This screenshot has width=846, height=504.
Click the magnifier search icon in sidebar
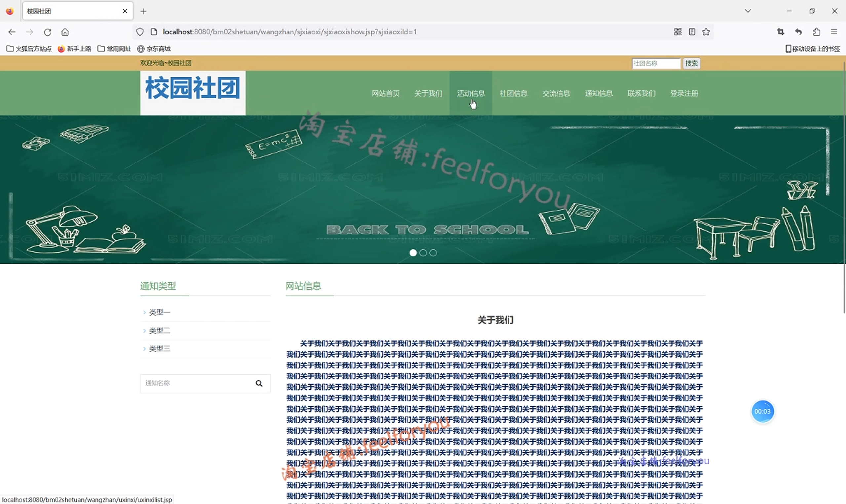point(259,383)
